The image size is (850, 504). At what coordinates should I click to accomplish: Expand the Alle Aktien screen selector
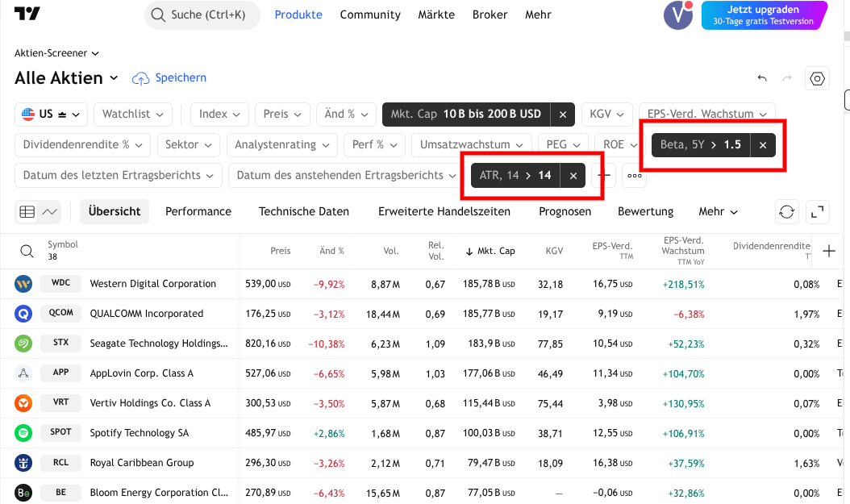66,78
